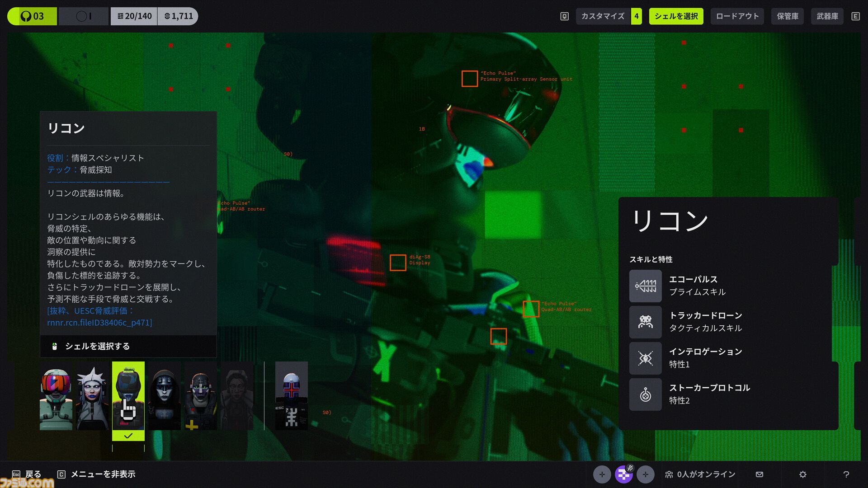Screen dimensions: 868x488
Task: Select the highlighted Recon shell thumbnail
Action: coord(128,396)
